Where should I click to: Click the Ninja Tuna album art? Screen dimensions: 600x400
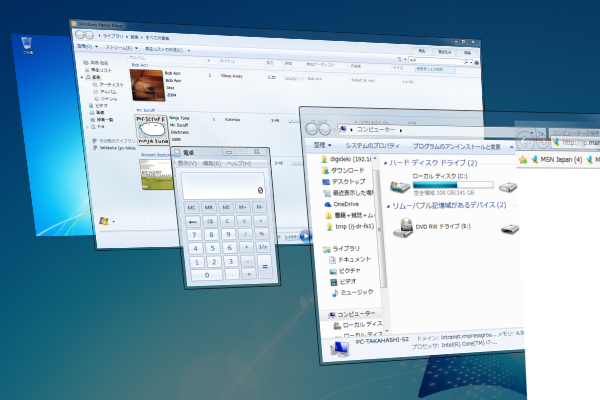coord(152,130)
